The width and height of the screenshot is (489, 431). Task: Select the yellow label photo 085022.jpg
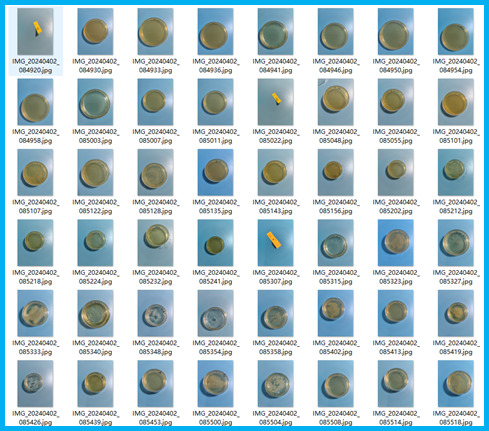tap(275, 102)
